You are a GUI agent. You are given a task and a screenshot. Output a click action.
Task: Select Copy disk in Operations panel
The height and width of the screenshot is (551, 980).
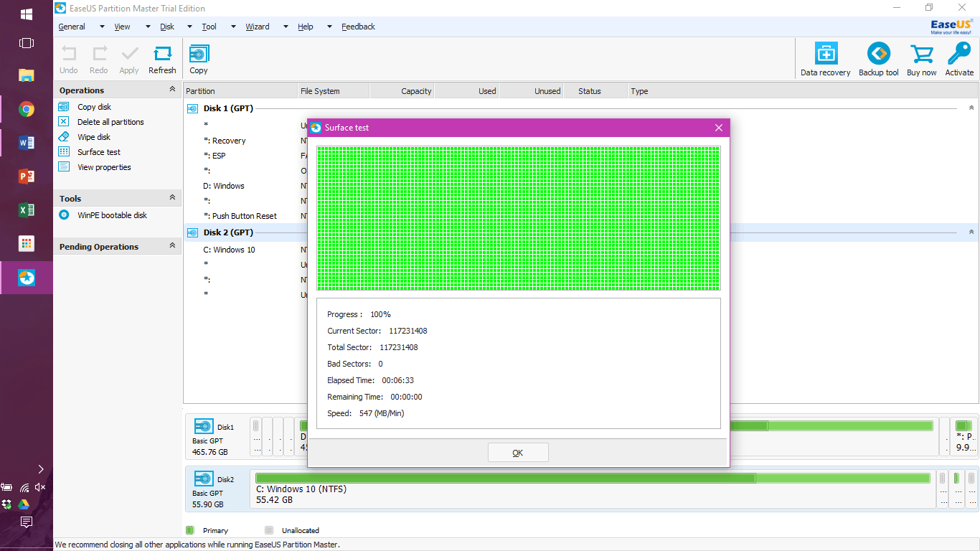tap(94, 107)
